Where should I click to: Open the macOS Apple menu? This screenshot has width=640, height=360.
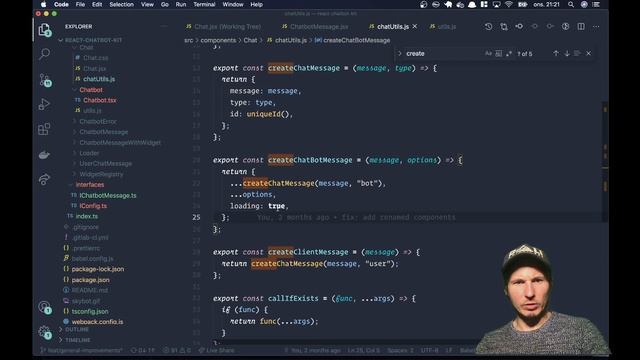(43, 4)
